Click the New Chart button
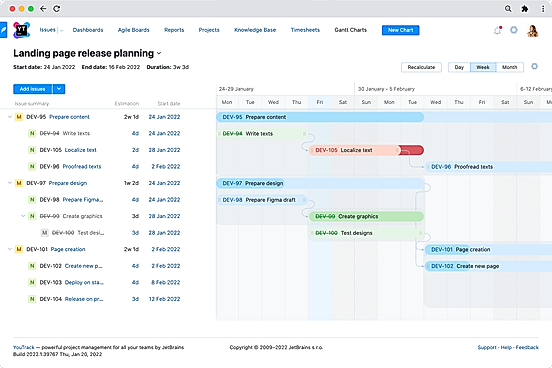The width and height of the screenshot is (552, 368). coord(401,30)
